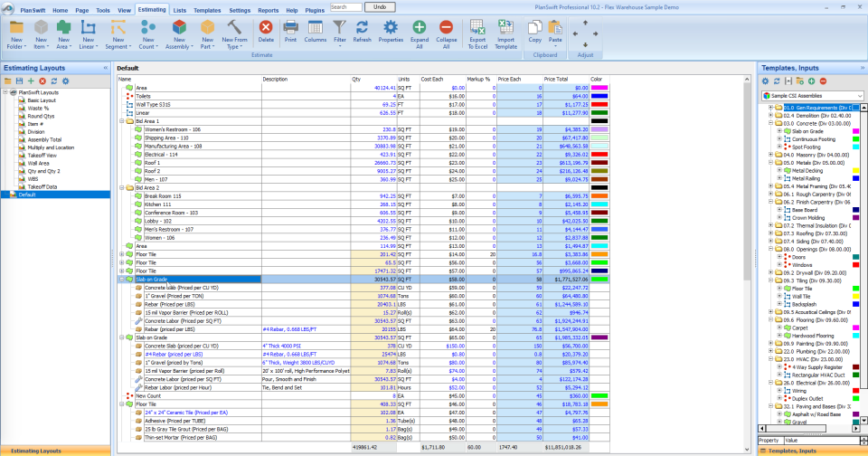868x456 pixels.
Task: Click templates tree scroll up arrow
Action: 863,108
